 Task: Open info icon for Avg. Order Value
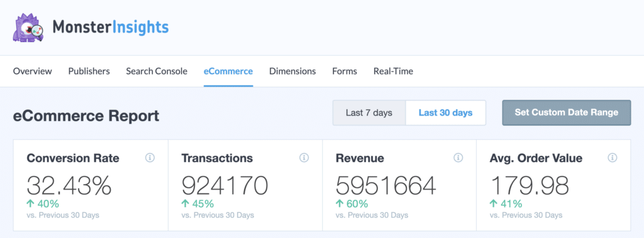[x=613, y=158]
